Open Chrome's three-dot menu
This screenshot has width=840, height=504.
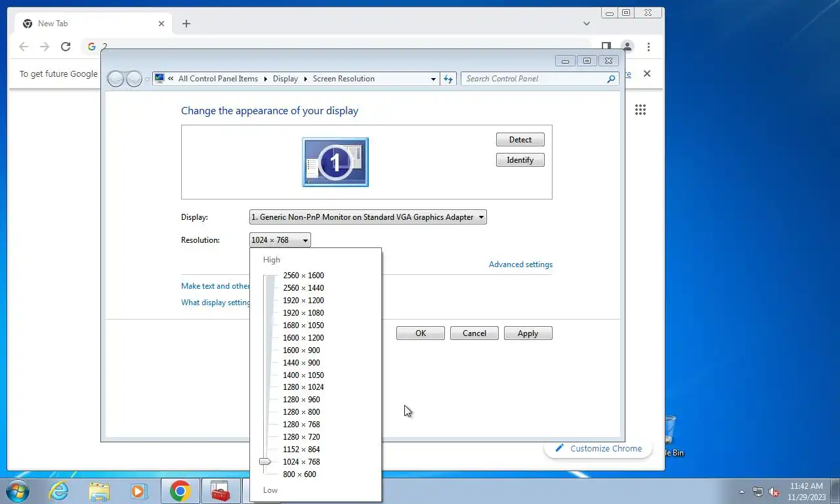pyautogui.click(x=648, y=47)
